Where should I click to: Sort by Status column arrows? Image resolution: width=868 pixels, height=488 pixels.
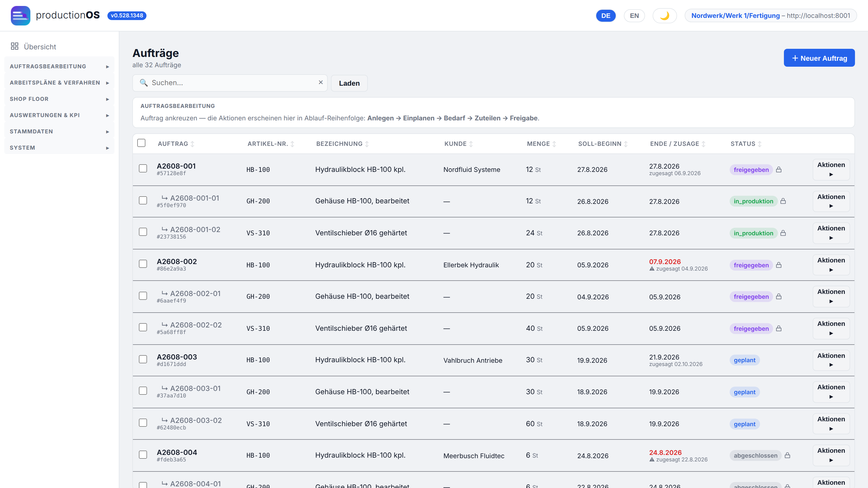[x=759, y=144]
